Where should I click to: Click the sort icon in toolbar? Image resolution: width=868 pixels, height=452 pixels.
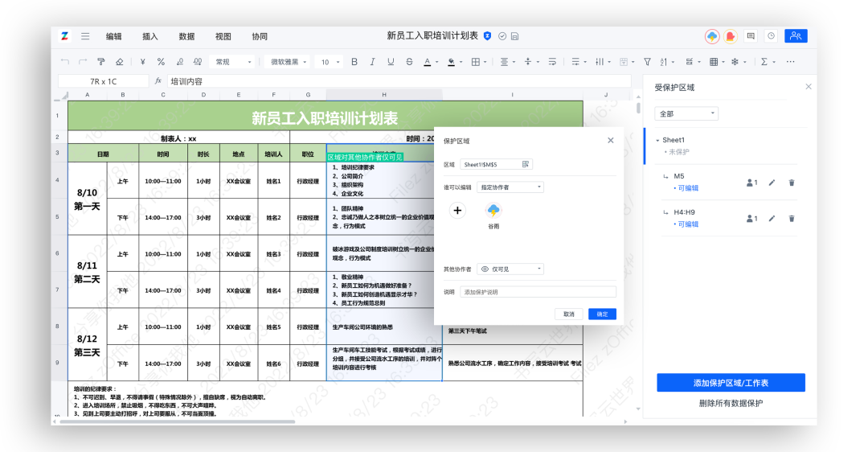(664, 61)
